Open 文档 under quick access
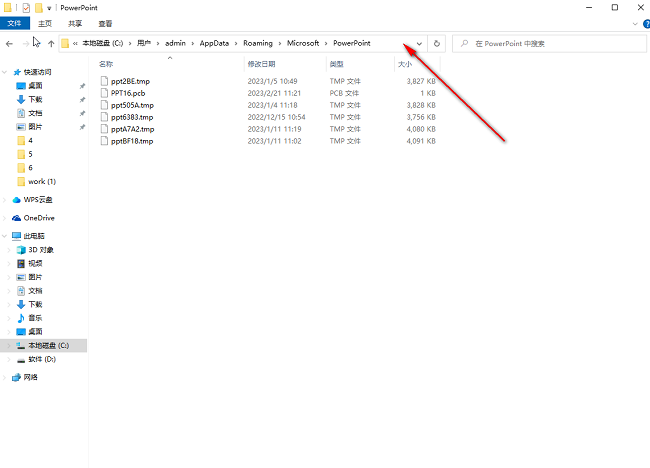This screenshot has width=650, height=468. pos(35,113)
